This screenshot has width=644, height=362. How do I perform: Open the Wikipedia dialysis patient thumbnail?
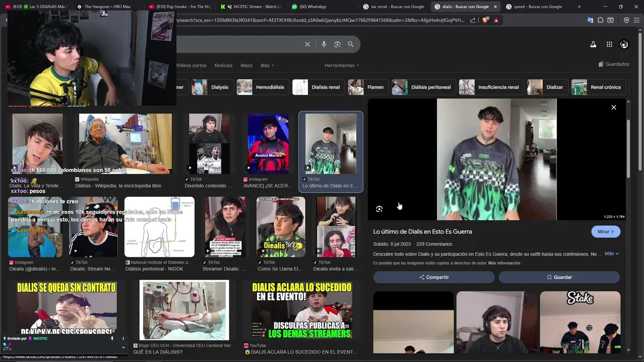point(125,144)
